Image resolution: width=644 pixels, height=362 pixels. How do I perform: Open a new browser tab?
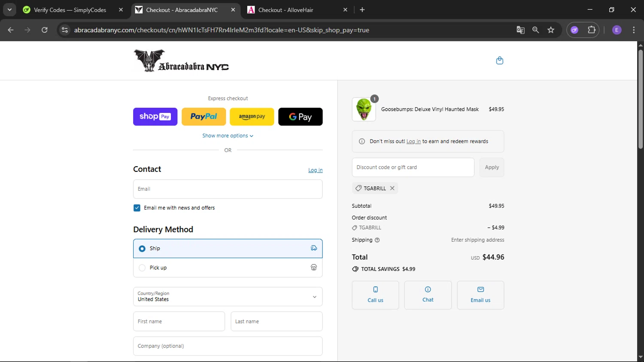pyautogui.click(x=362, y=10)
